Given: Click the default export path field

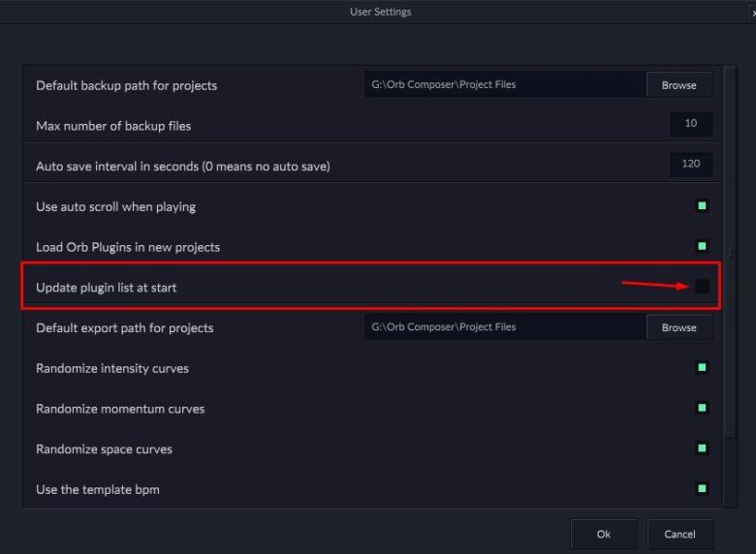Looking at the screenshot, I should (x=504, y=327).
